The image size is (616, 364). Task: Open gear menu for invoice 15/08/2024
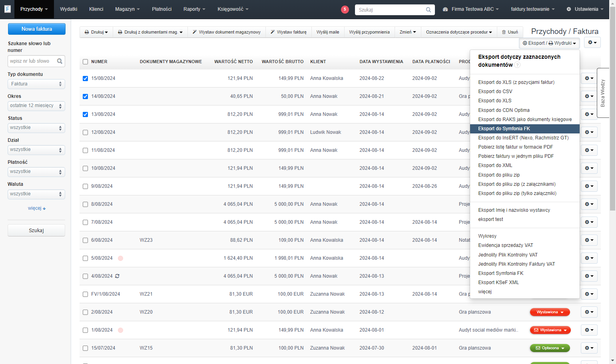(589, 78)
